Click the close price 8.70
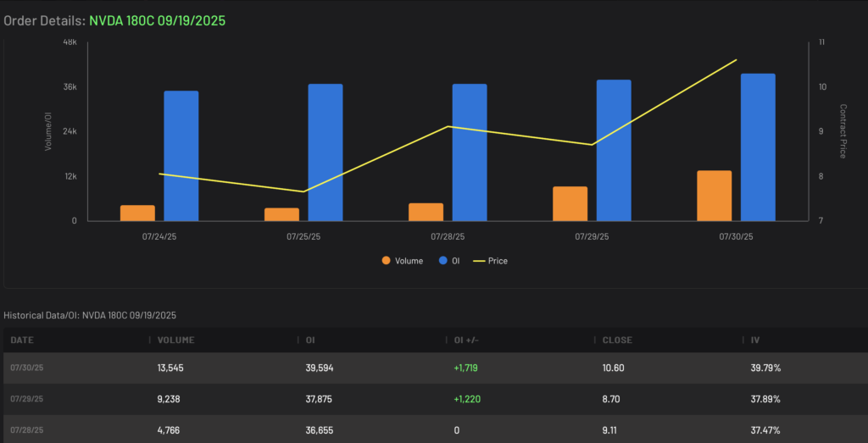This screenshot has width=868, height=443. [611, 399]
